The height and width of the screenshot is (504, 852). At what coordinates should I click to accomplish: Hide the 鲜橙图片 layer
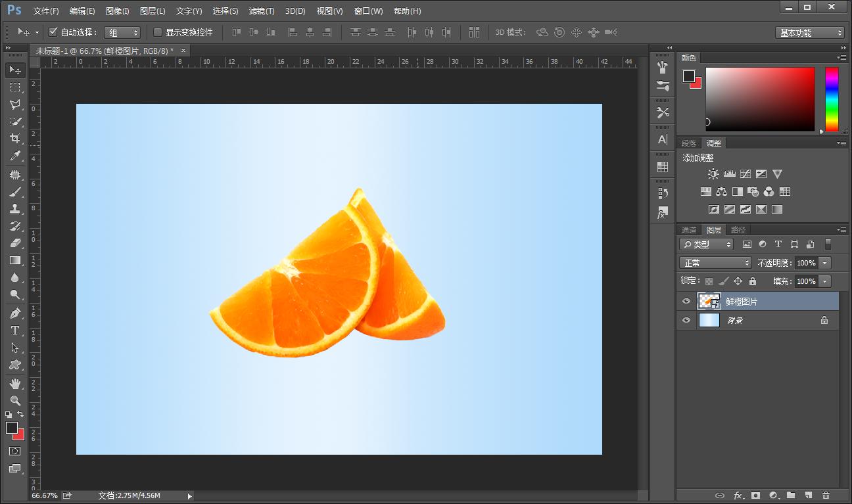tap(686, 302)
